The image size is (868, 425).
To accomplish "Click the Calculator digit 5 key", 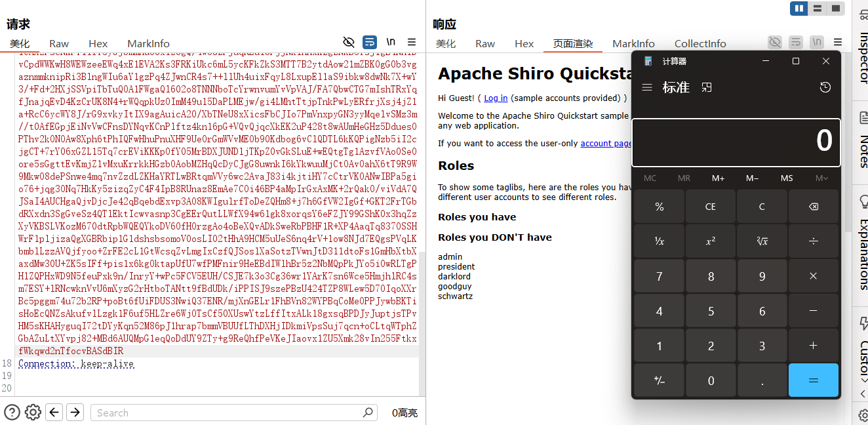I will click(711, 311).
